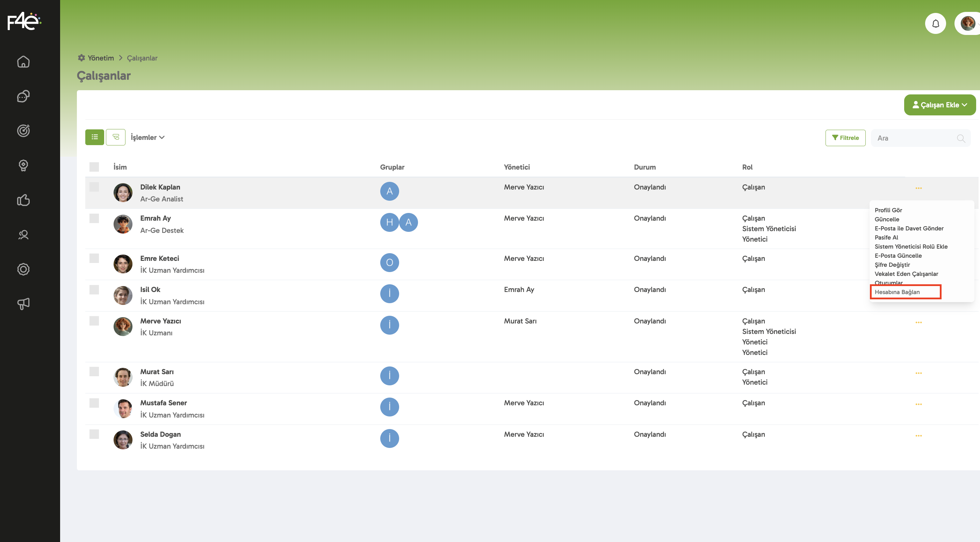This screenshot has width=980, height=542.
Task: Open the megaphone announcements icon
Action: [x=23, y=304]
